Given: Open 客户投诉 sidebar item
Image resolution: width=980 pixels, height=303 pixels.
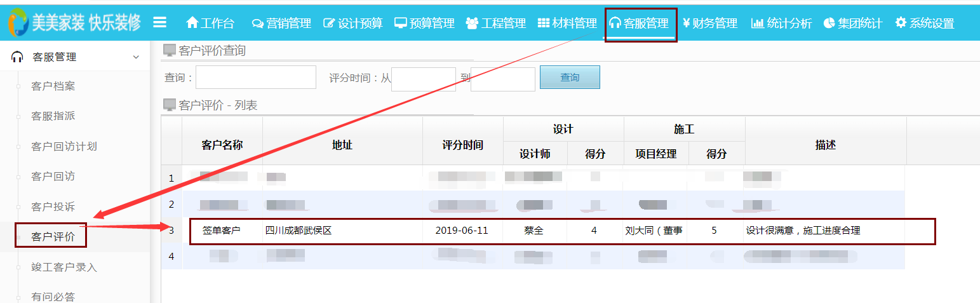Looking at the screenshot, I should 53,207.
